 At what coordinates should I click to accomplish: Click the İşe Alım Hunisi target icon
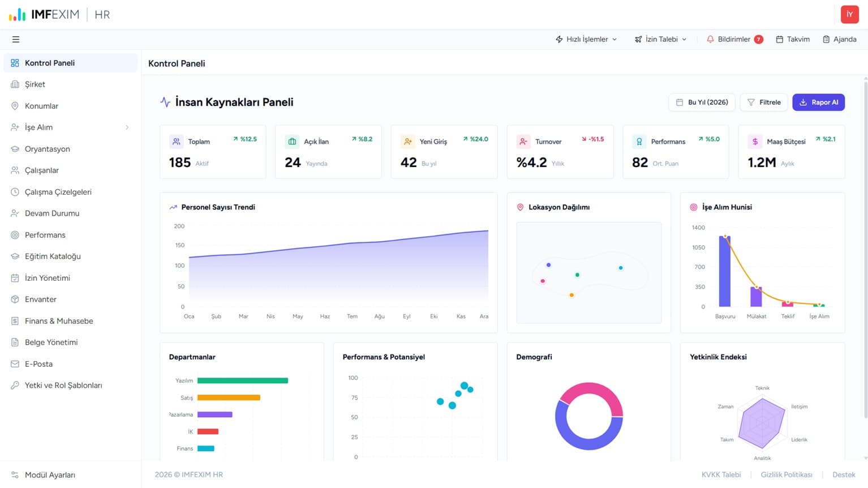694,207
